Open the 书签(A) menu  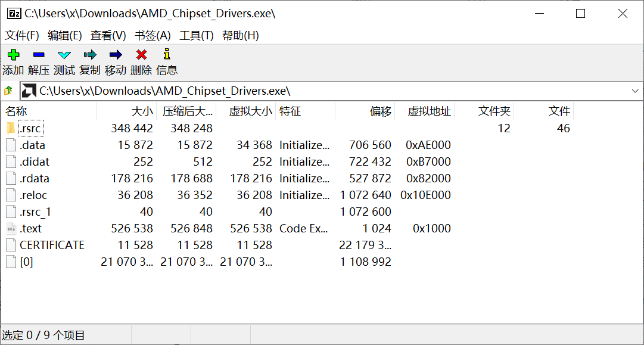pyautogui.click(x=153, y=36)
